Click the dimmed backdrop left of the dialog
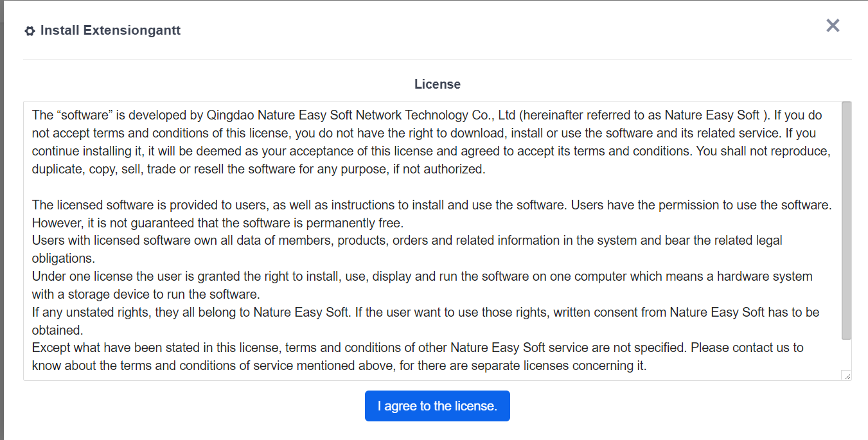Image resolution: width=868 pixels, height=440 pixels. tap(1, 225)
